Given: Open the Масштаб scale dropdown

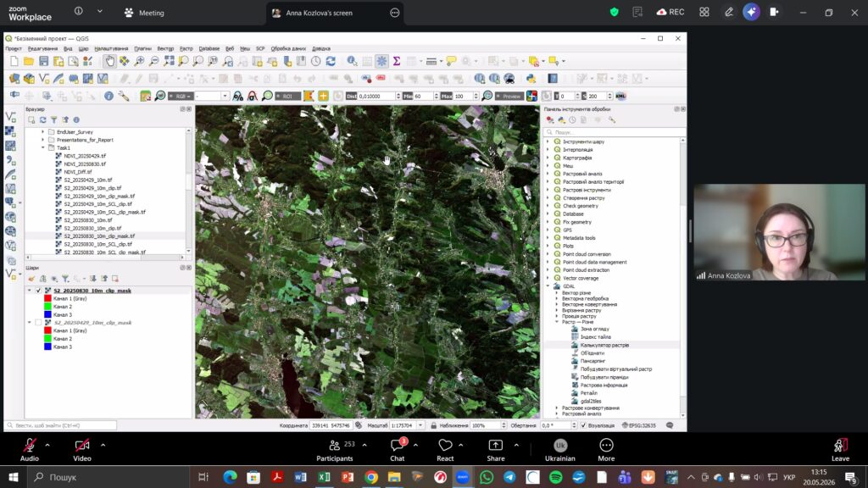Looking at the screenshot, I should coord(420,425).
